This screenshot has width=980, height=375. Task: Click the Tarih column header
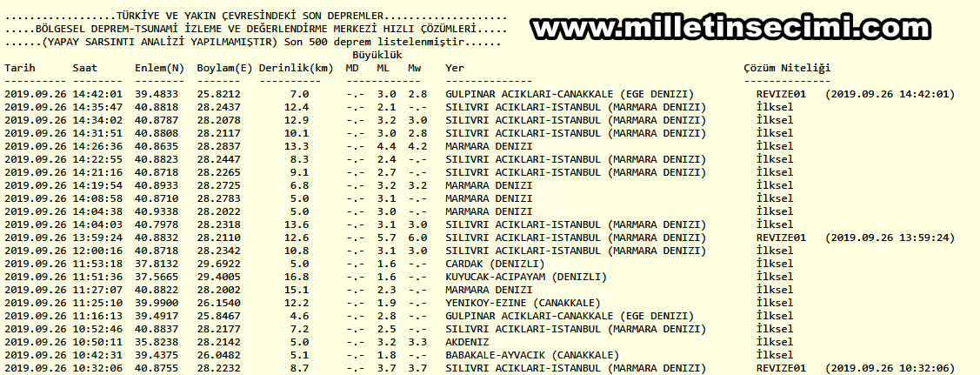pos(20,68)
